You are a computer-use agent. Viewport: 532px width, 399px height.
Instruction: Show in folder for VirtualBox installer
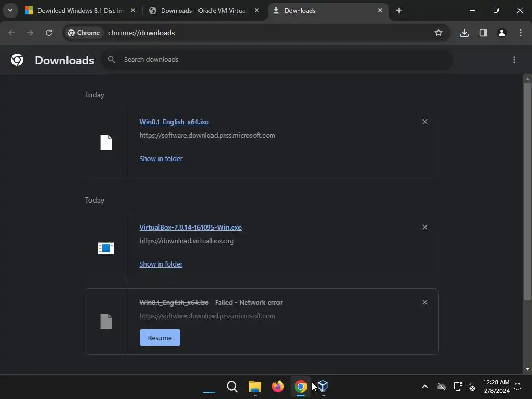(x=161, y=264)
